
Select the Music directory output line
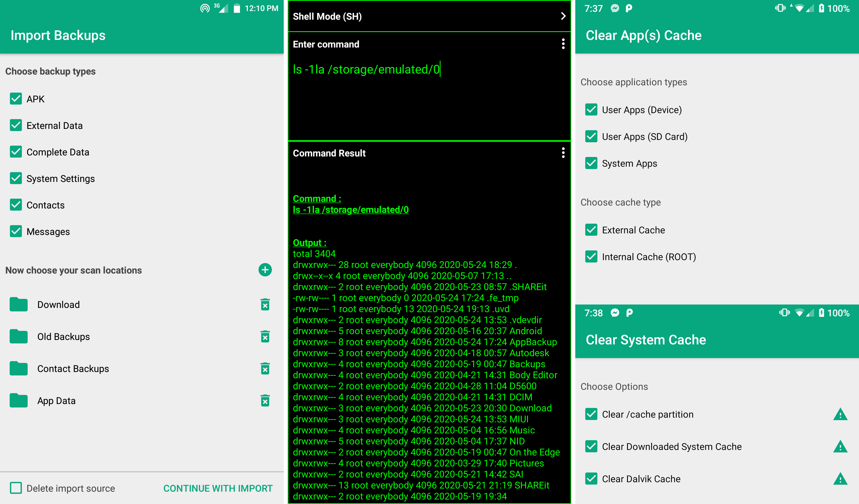[414, 430]
